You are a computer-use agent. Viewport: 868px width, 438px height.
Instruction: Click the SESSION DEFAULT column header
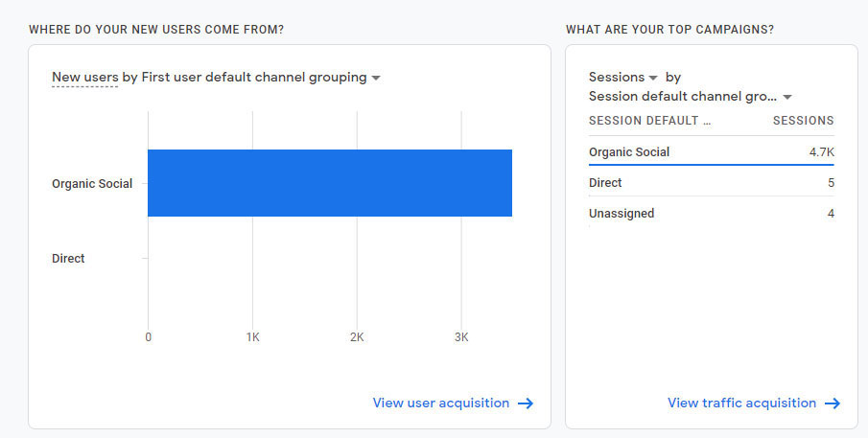(649, 121)
